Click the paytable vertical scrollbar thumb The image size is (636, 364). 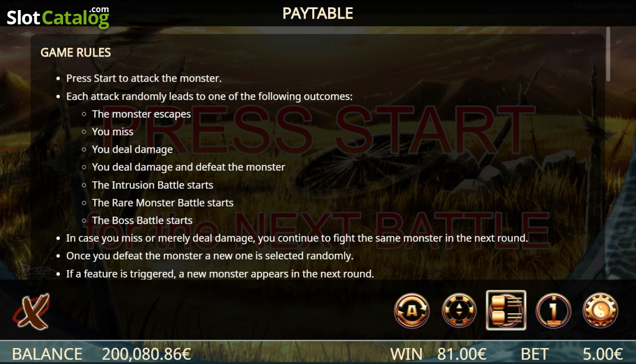pyautogui.click(x=608, y=54)
